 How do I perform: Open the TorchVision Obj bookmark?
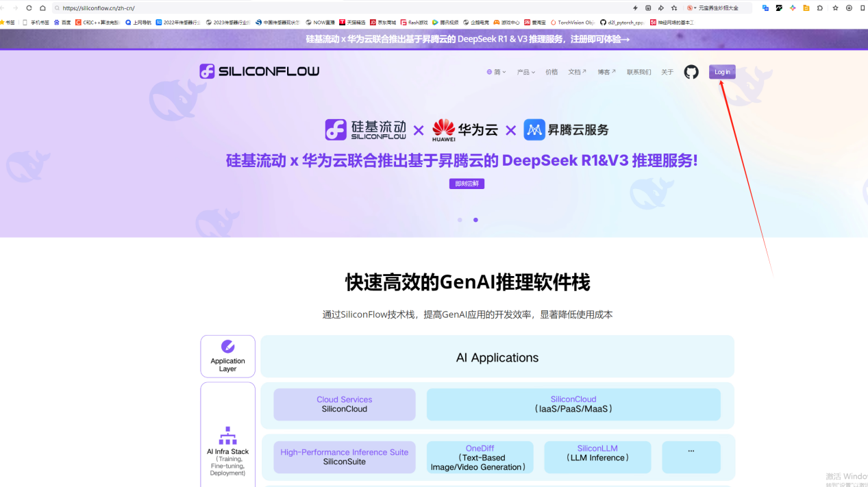click(573, 22)
